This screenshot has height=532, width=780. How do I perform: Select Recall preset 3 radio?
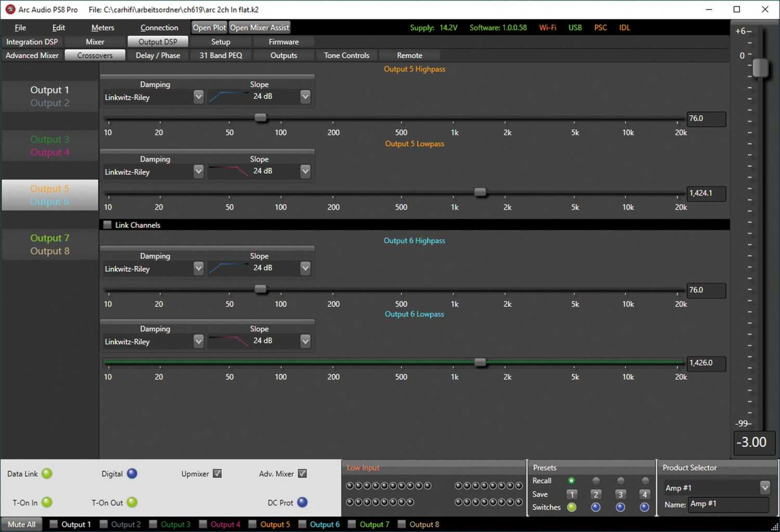(x=620, y=481)
